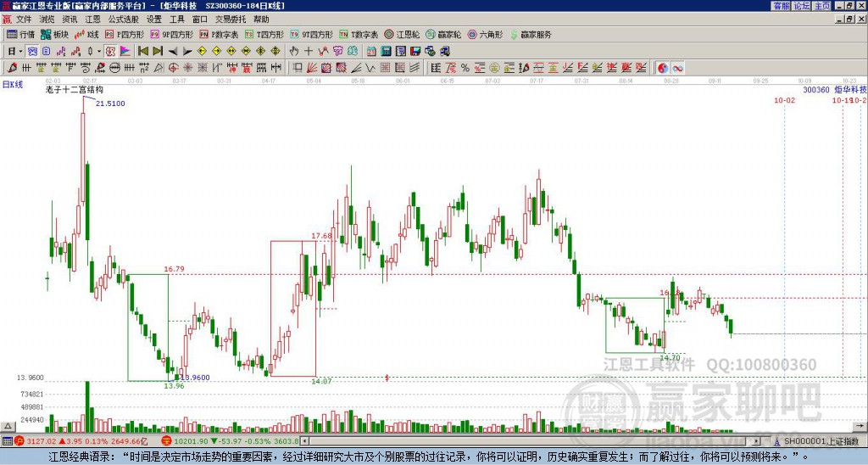Step chart right with black right arrow

click(x=187, y=52)
